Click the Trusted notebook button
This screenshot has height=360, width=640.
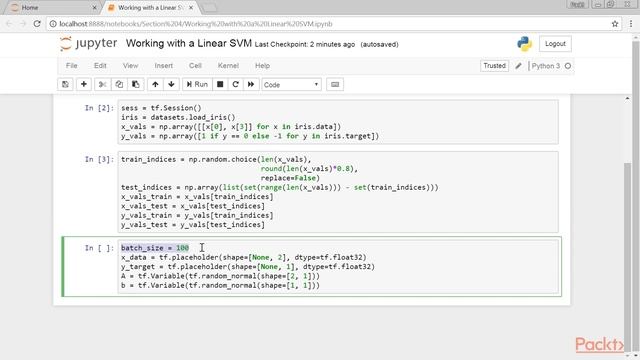(494, 66)
